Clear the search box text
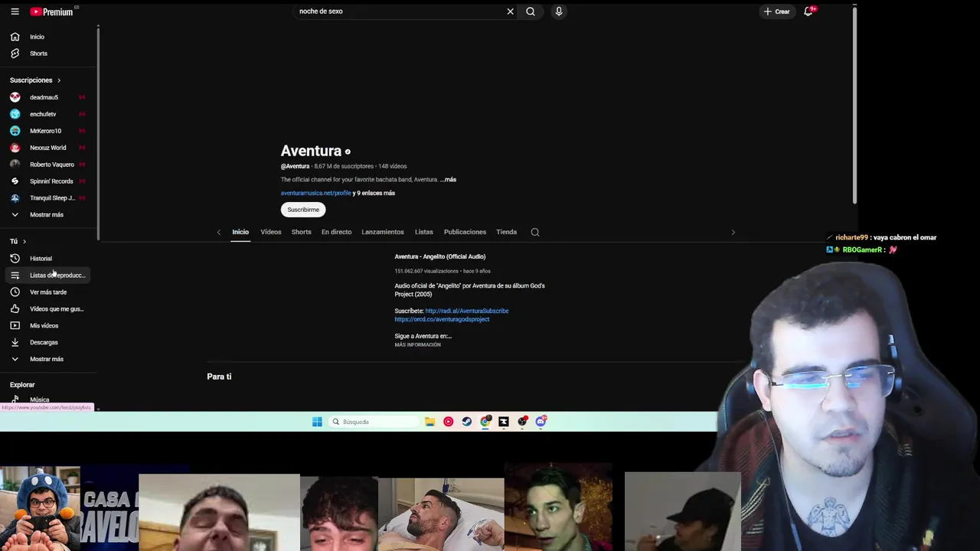This screenshot has width=980, height=551. pyautogui.click(x=510, y=11)
